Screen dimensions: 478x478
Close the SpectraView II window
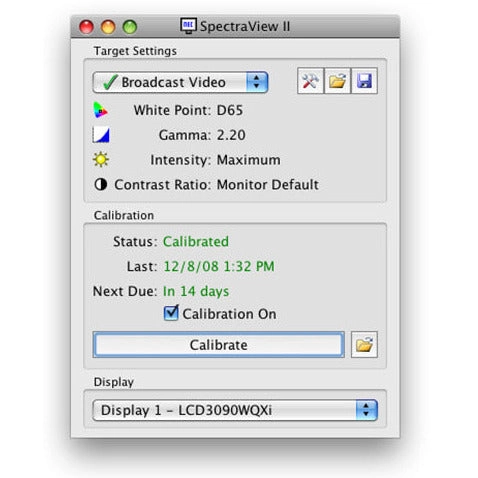coord(86,27)
